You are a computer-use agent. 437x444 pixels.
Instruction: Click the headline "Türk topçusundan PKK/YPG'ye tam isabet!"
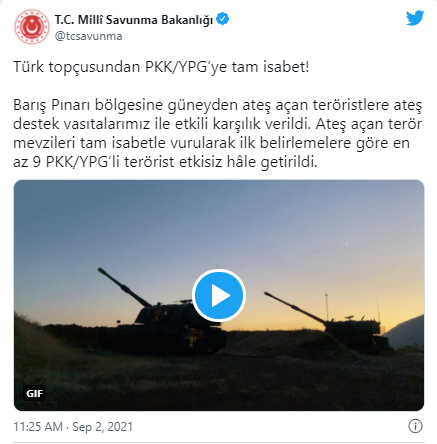(161, 67)
